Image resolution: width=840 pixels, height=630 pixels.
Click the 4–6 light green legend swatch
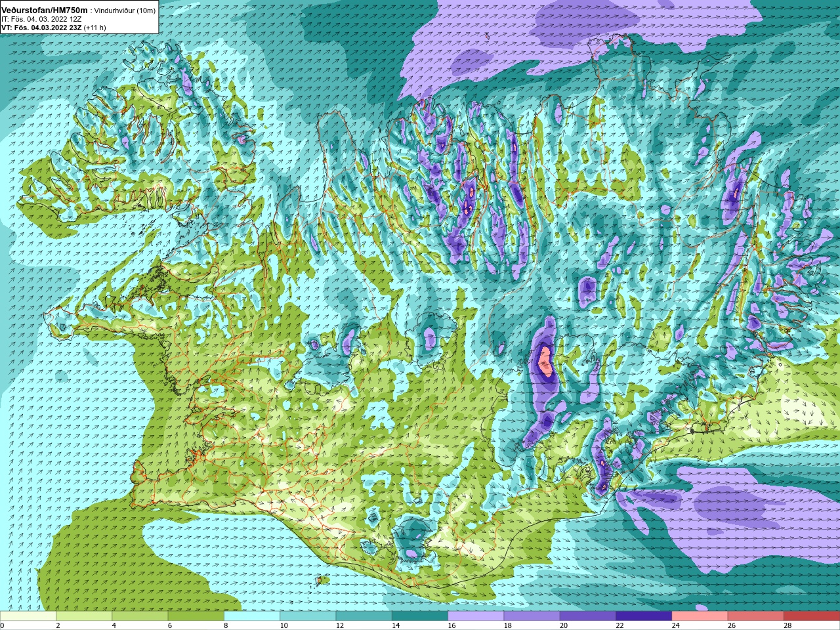(140, 616)
